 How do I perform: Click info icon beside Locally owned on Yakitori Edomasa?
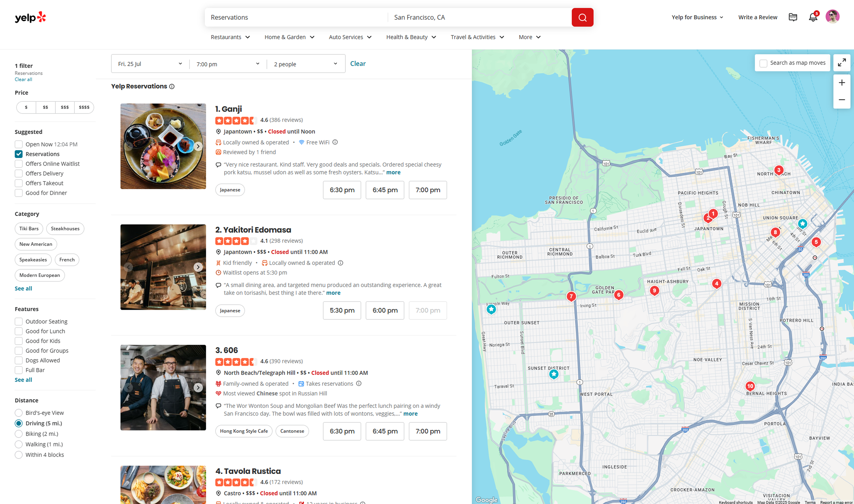[x=340, y=262]
